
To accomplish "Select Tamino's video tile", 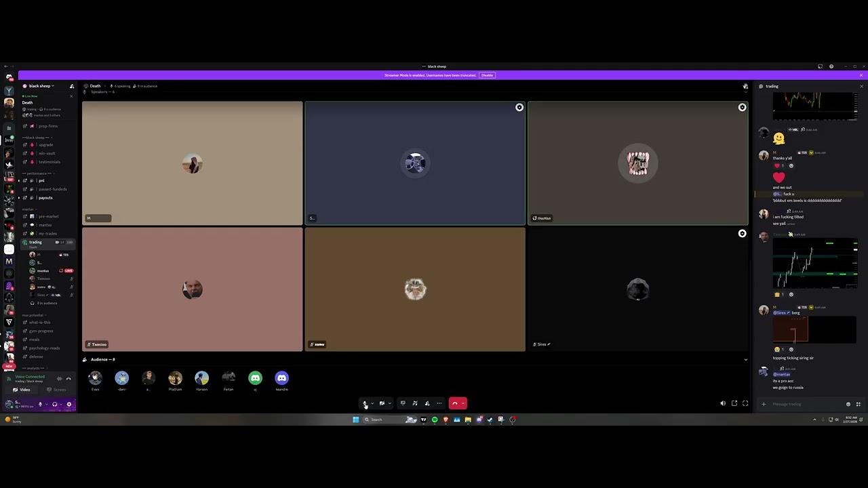I will 193,289.
